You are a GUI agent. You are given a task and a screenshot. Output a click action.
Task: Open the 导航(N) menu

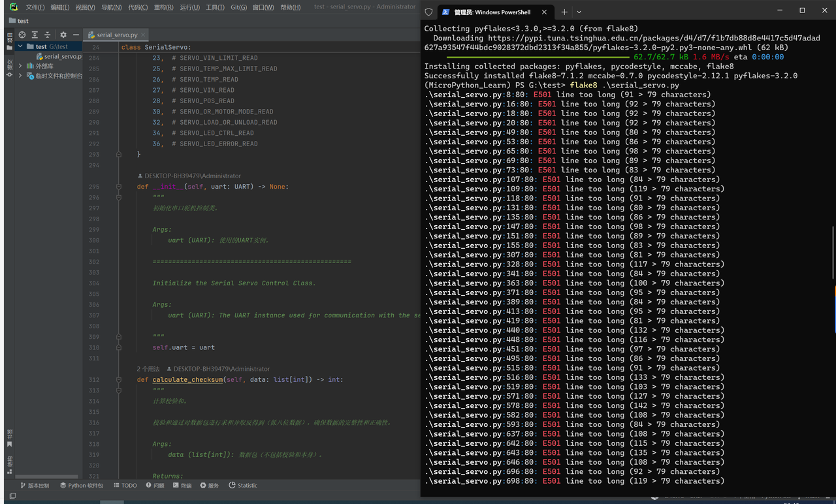tap(111, 7)
